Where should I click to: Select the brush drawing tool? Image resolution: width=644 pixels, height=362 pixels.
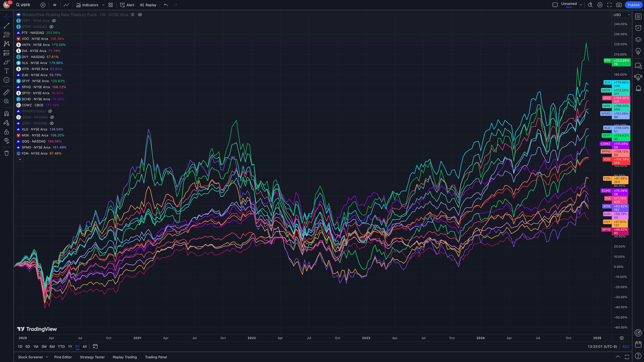[x=6, y=62]
